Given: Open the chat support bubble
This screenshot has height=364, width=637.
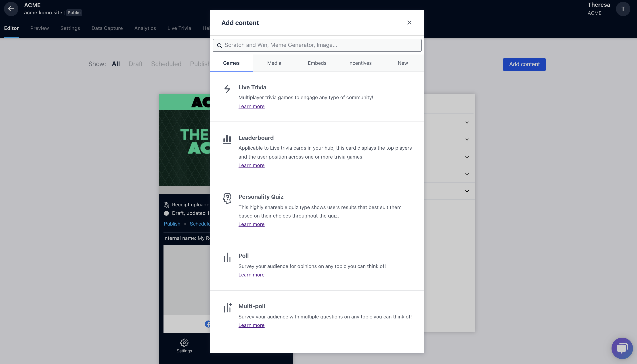Looking at the screenshot, I should (x=622, y=348).
